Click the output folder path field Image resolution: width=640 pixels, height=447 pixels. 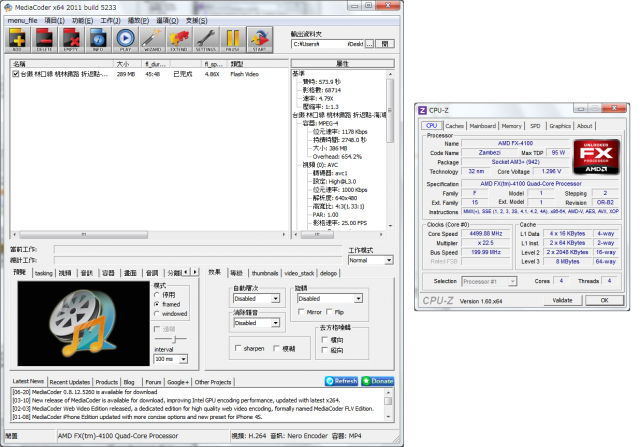point(328,44)
